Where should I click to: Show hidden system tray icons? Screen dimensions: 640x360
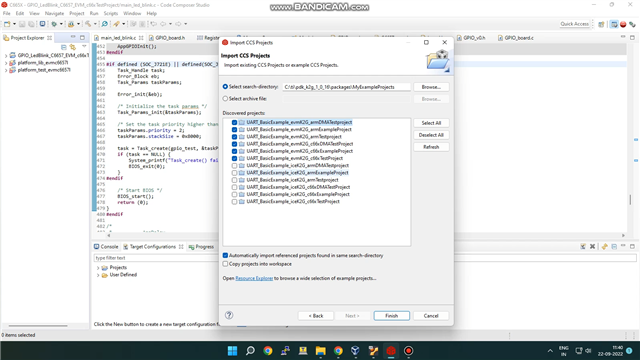550,351
